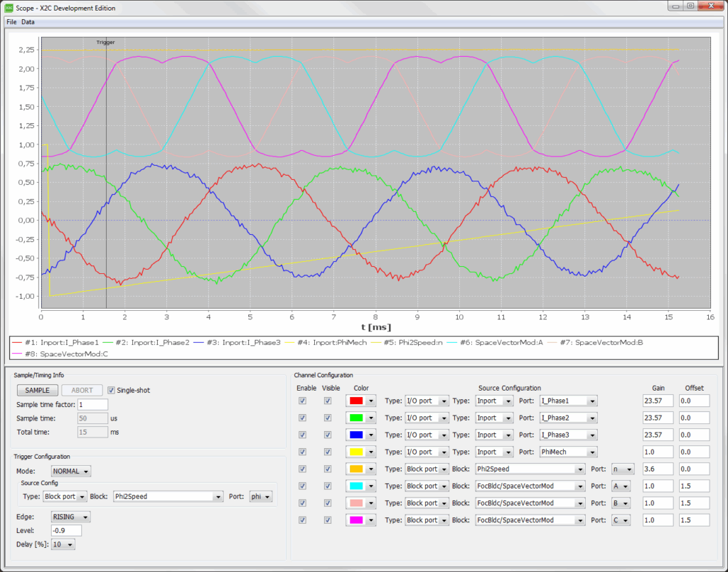Toggle Enable checkbox for SpaceVectorMod port A
Viewport: 728px width, 572px height.
pos(303,486)
